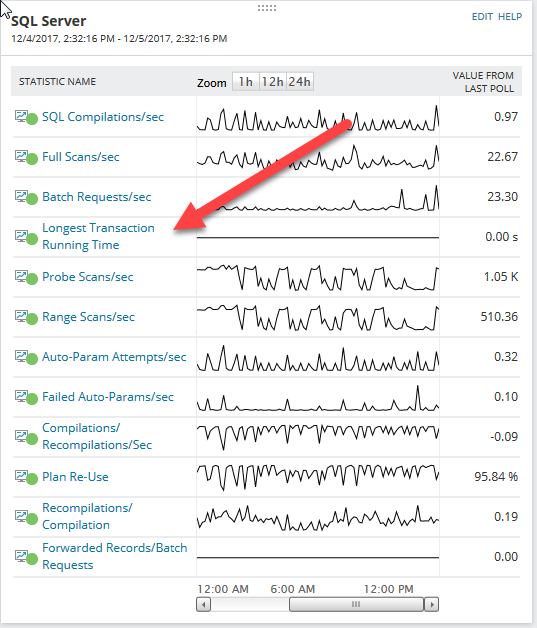Click the Batch Requests/sec sparkline chart
Viewport: 537px width, 628px height.
[x=318, y=198]
